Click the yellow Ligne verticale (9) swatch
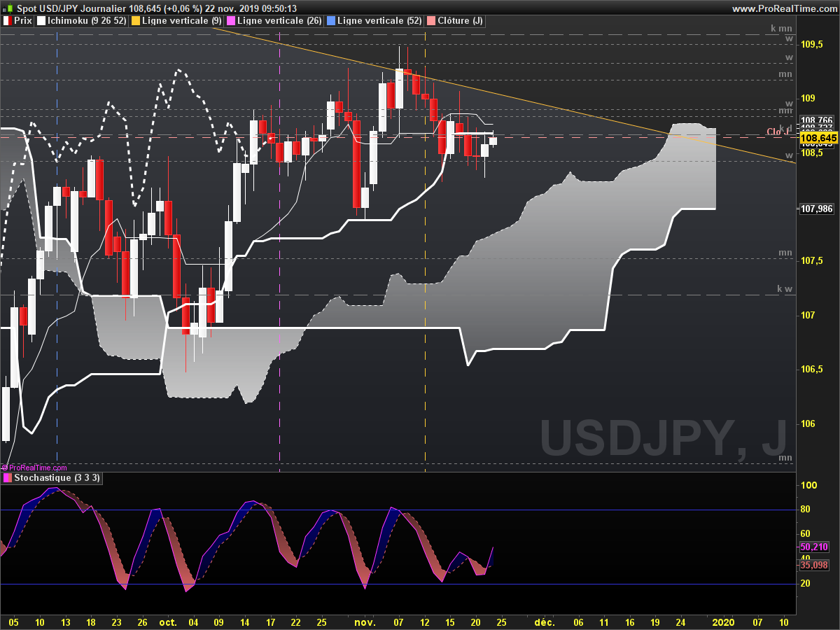The height and width of the screenshot is (630, 840). [x=136, y=21]
